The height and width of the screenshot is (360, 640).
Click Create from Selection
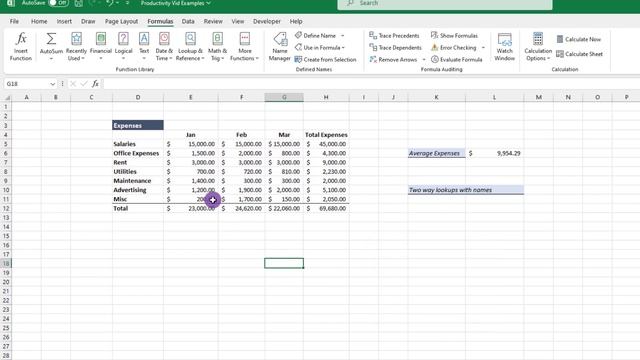[x=325, y=60]
